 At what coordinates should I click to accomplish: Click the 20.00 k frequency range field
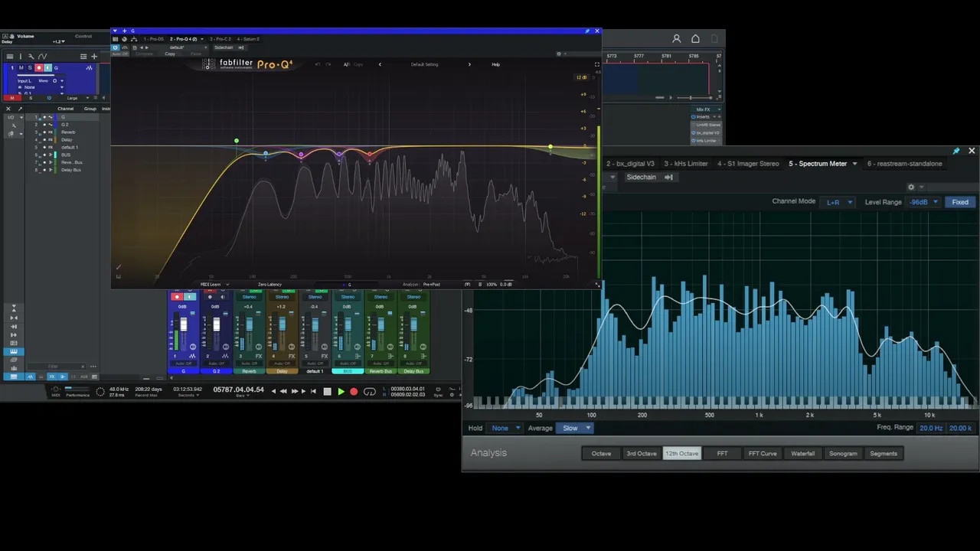tap(960, 429)
